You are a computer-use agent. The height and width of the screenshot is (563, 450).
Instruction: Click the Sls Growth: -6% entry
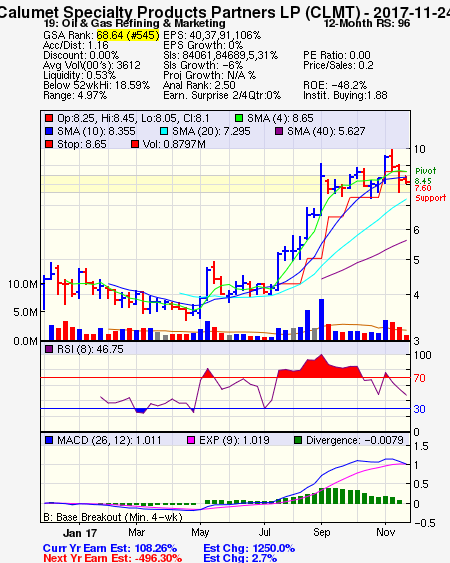point(203,65)
